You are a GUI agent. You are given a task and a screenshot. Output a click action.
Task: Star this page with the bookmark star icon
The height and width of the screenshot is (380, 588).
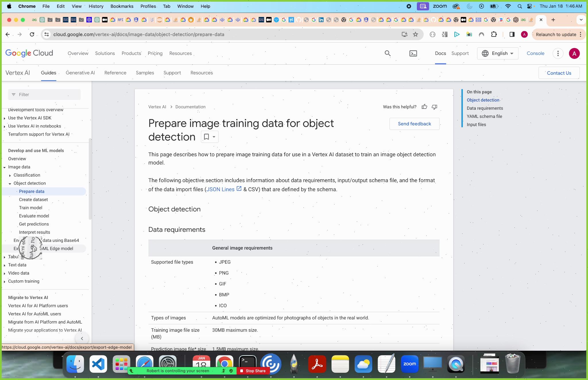[415, 34]
